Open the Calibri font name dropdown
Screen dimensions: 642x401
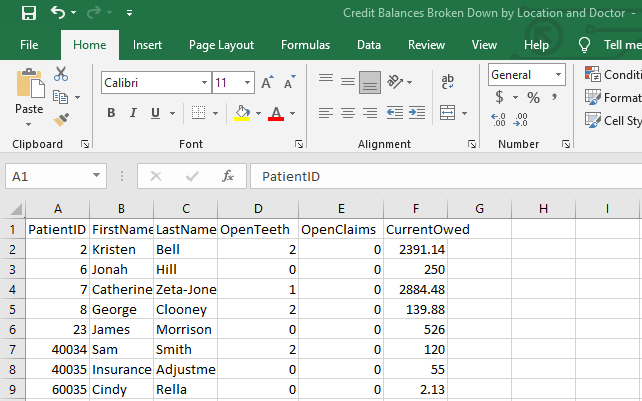coord(204,83)
